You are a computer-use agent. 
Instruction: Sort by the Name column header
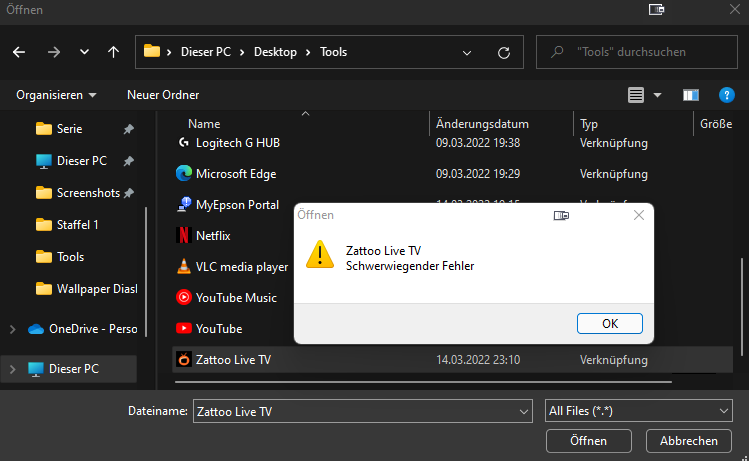coord(204,124)
